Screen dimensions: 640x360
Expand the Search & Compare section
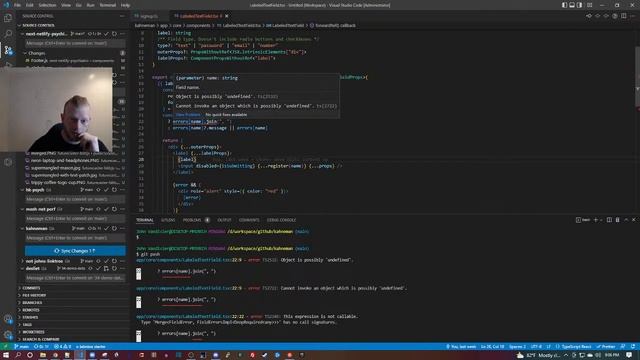41,340
